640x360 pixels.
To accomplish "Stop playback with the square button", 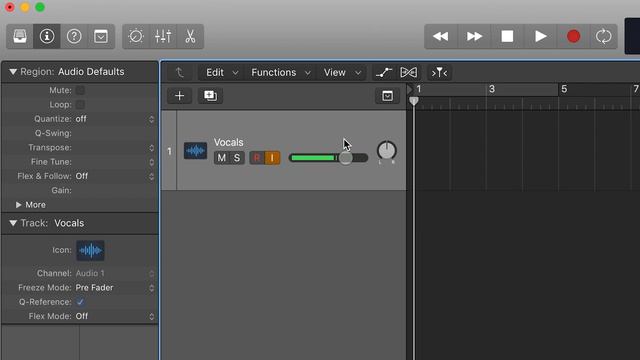I will [507, 37].
